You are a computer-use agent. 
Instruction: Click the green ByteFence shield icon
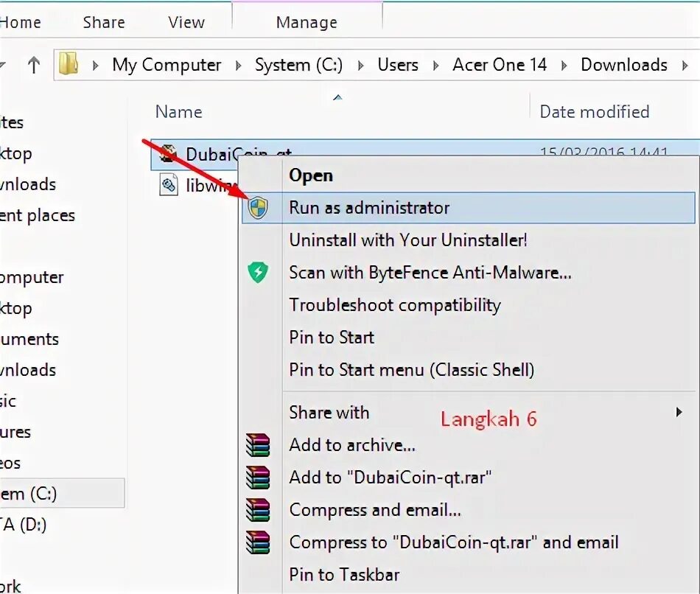pyautogui.click(x=258, y=272)
